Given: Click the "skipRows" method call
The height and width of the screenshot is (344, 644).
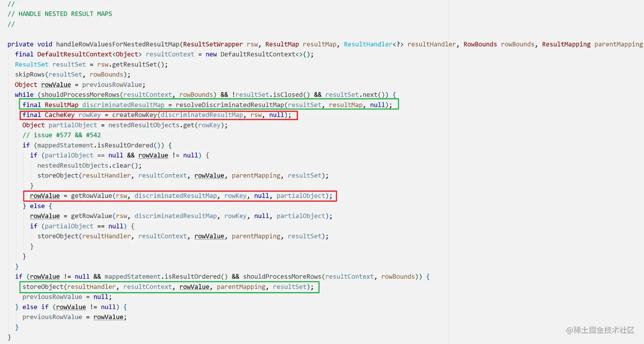Looking at the screenshot, I should (30, 74).
